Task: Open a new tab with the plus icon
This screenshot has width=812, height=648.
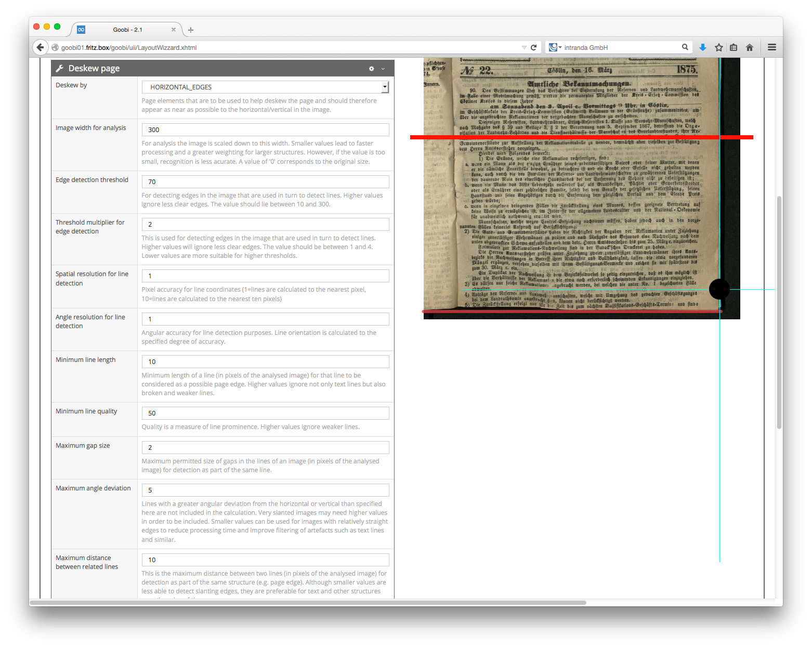Action: [x=191, y=30]
